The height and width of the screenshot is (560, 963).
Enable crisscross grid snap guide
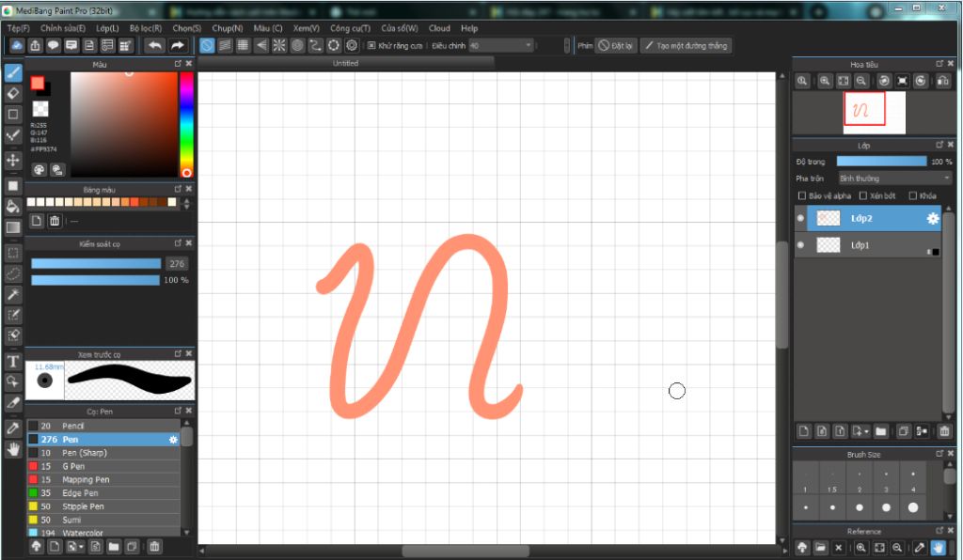click(x=243, y=45)
